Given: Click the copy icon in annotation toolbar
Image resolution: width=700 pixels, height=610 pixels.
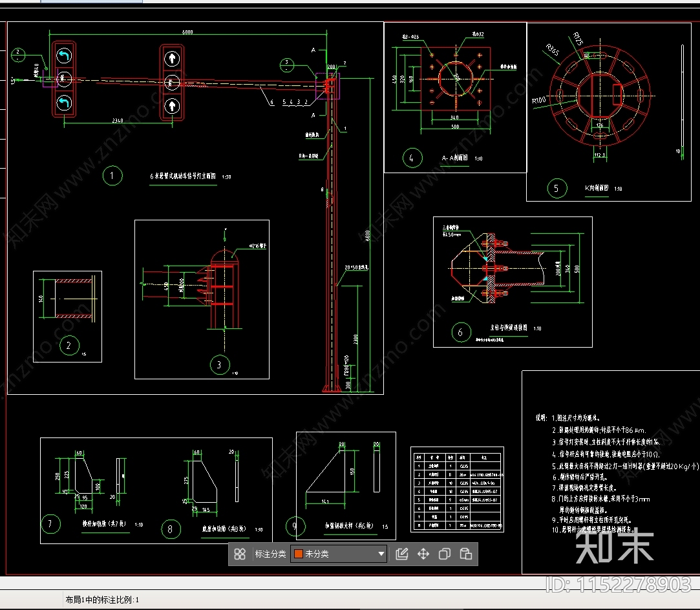Looking at the screenshot, I should (x=445, y=554).
